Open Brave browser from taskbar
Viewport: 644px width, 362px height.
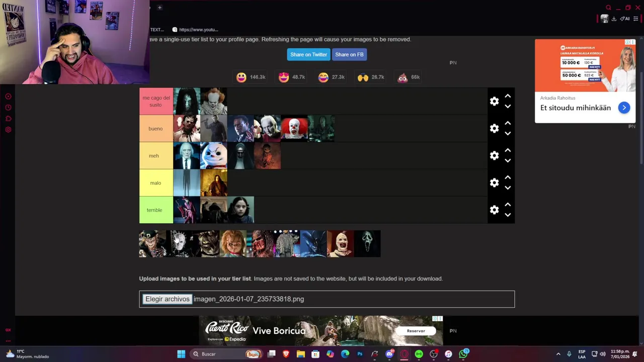coord(286,354)
